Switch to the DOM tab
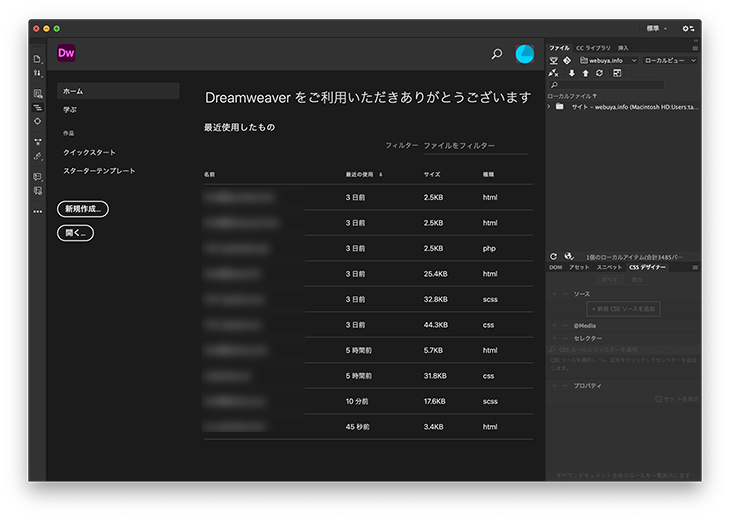 (555, 268)
